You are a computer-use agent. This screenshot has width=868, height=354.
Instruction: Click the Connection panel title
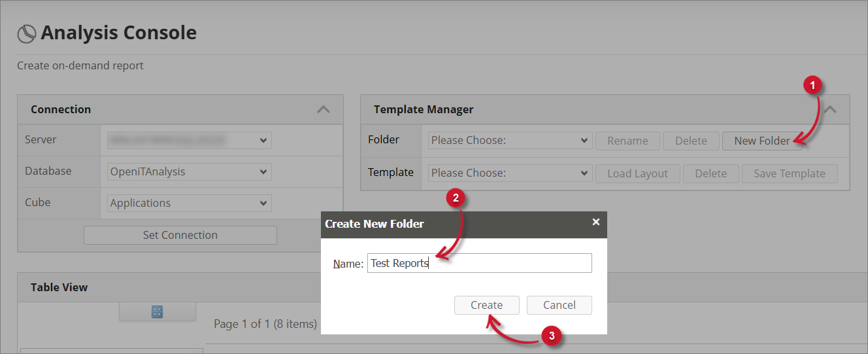coord(61,109)
